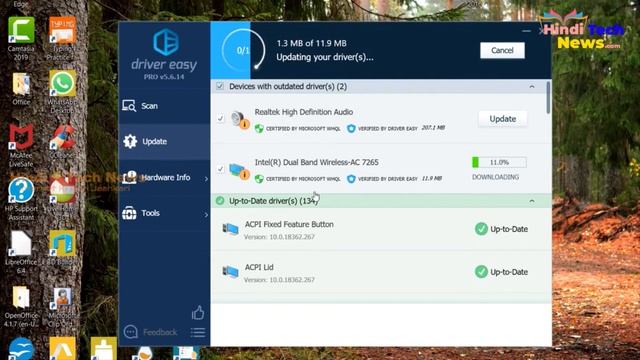Open LibreOffice 6.4 desktop icon
Screen dimensions: 640x360
pos(21,253)
